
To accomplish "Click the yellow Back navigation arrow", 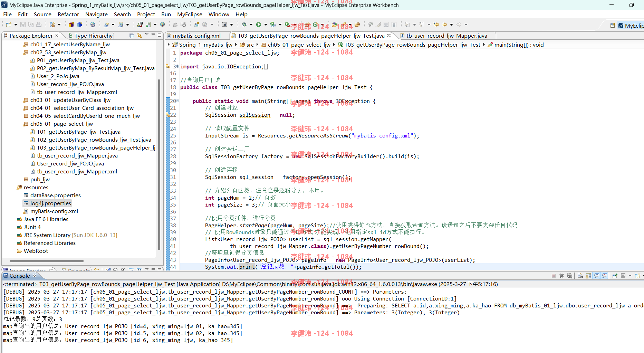I will pyautogui.click(x=444, y=25).
